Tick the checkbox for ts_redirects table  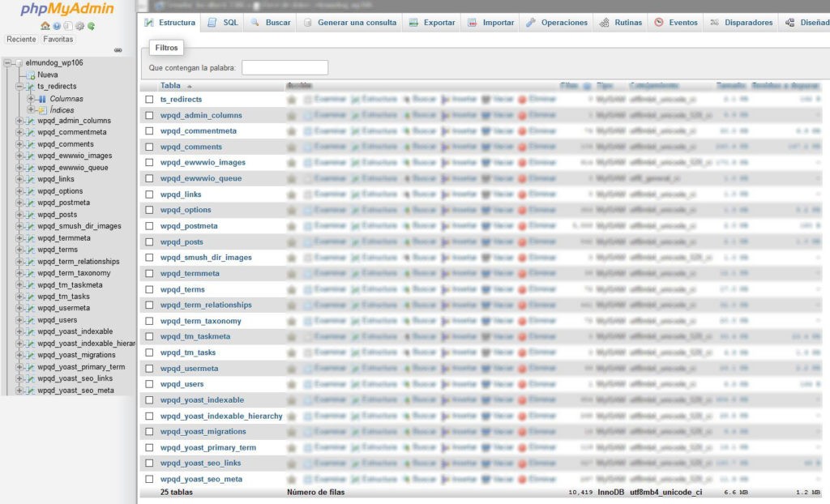pyautogui.click(x=149, y=100)
